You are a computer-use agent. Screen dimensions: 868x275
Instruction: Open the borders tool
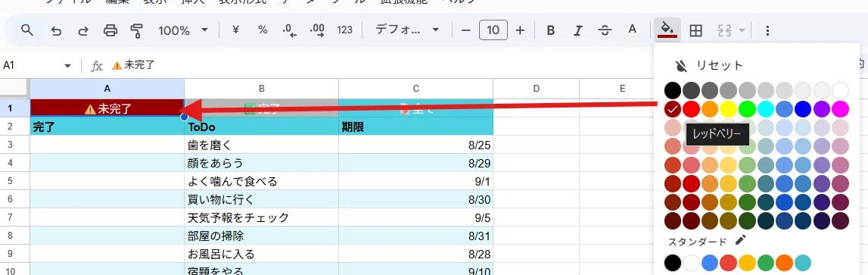point(696,30)
